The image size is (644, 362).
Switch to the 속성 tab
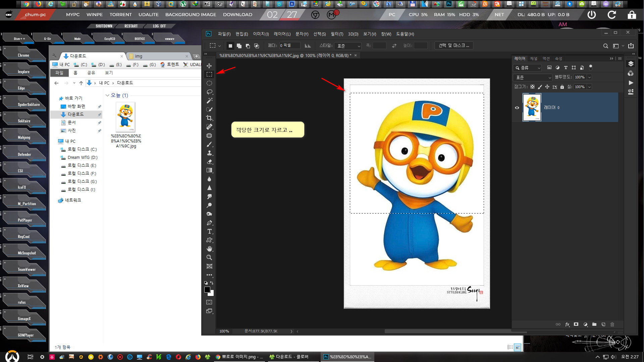pos(558,58)
